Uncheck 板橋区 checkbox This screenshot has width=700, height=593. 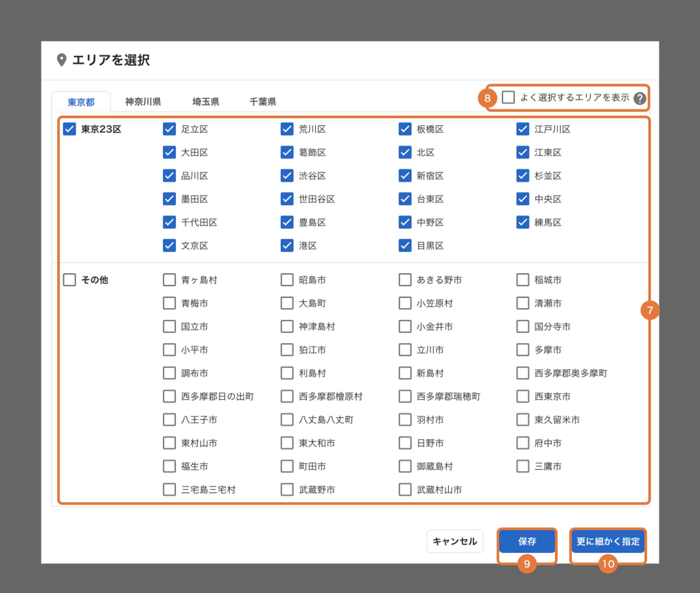pos(405,129)
